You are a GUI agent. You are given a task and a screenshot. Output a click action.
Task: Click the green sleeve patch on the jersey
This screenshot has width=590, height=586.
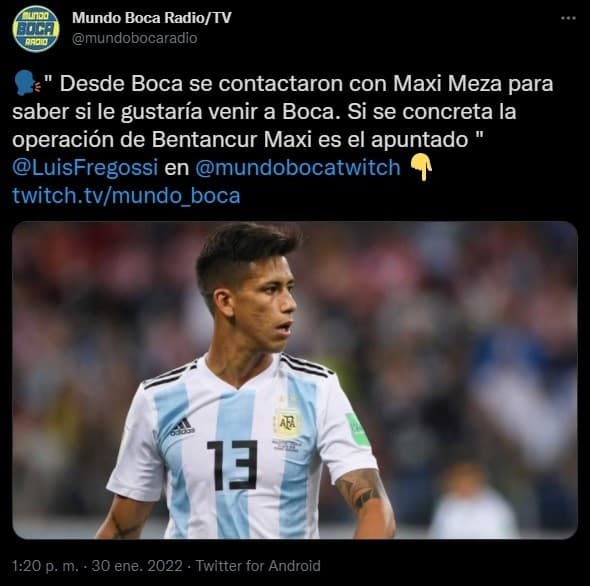(357, 430)
